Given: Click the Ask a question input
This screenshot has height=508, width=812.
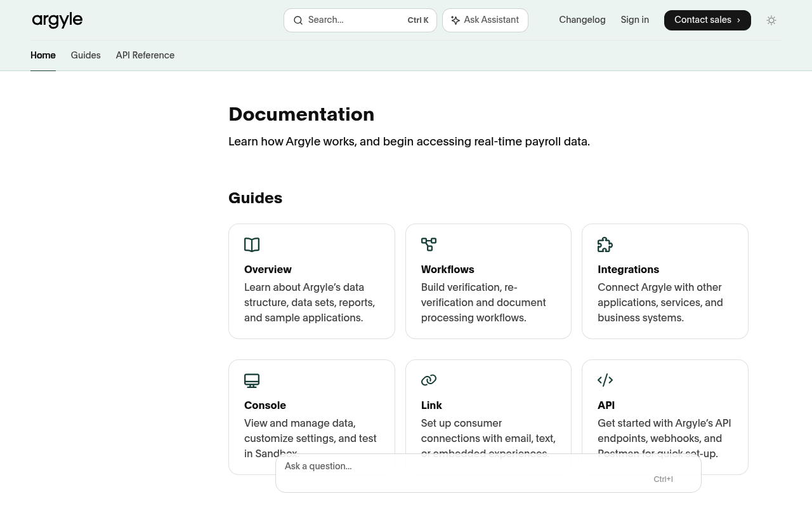Looking at the screenshot, I should [x=488, y=473].
